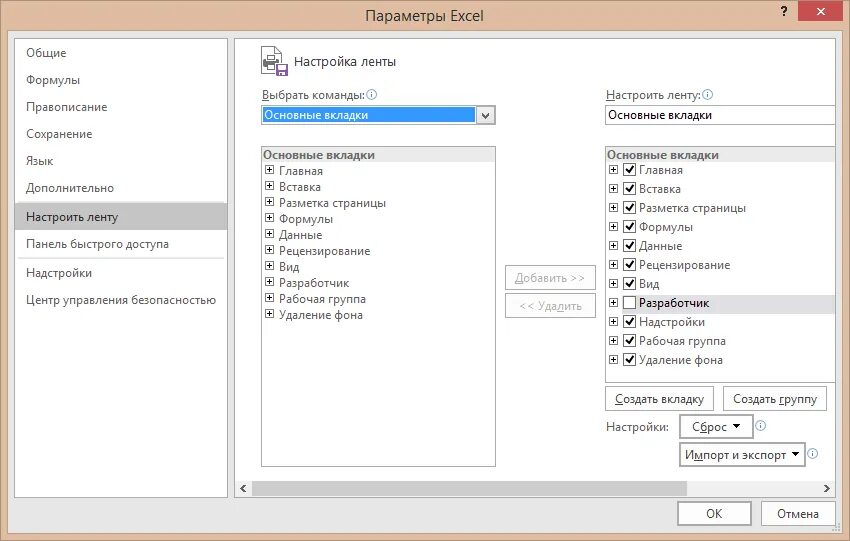Click the scrollbar right arrow
Screen dimensions: 850x541
point(826,488)
